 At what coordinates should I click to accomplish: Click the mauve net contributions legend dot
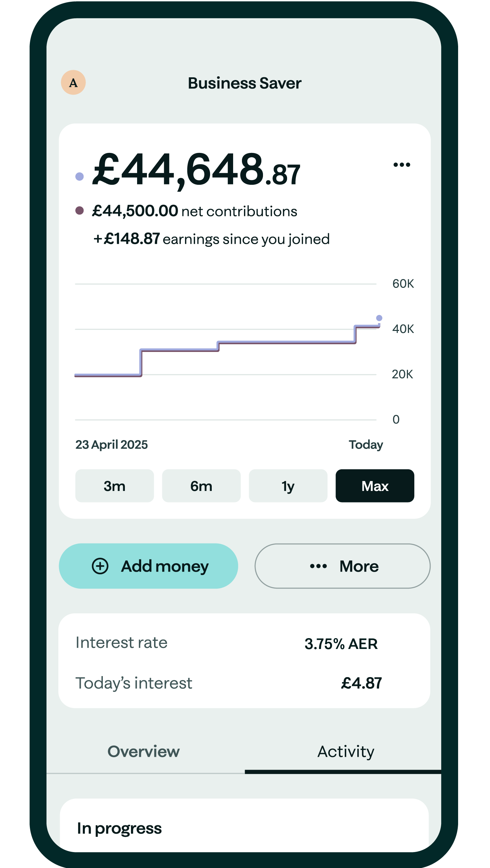click(79, 211)
